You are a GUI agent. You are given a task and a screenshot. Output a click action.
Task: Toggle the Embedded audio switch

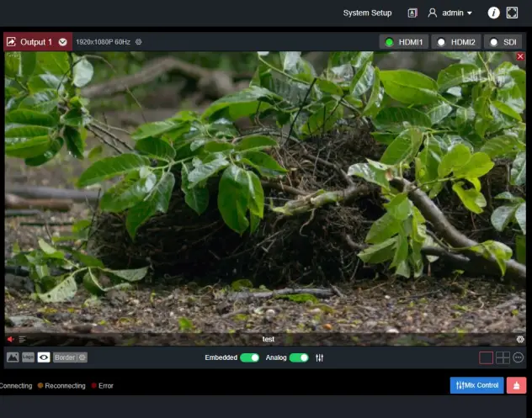[249, 357]
